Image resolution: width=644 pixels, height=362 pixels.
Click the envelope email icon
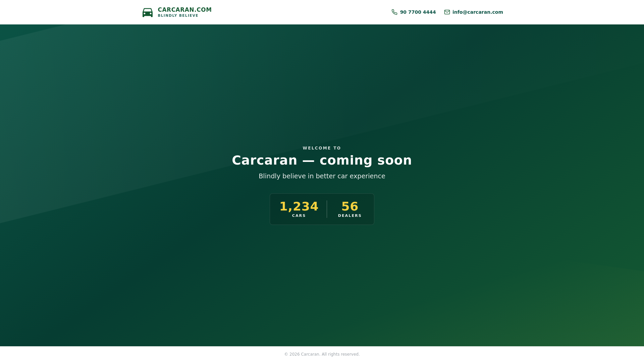tap(447, 12)
